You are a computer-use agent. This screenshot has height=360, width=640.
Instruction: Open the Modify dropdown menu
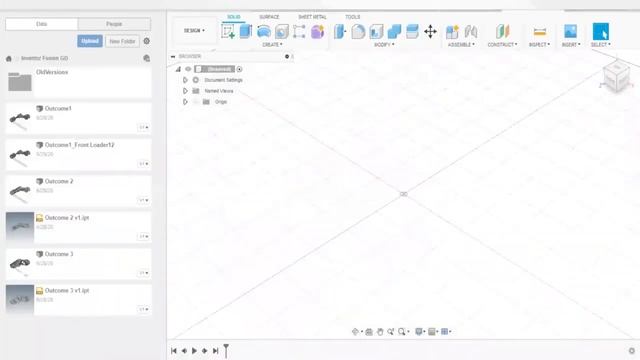tap(384, 44)
